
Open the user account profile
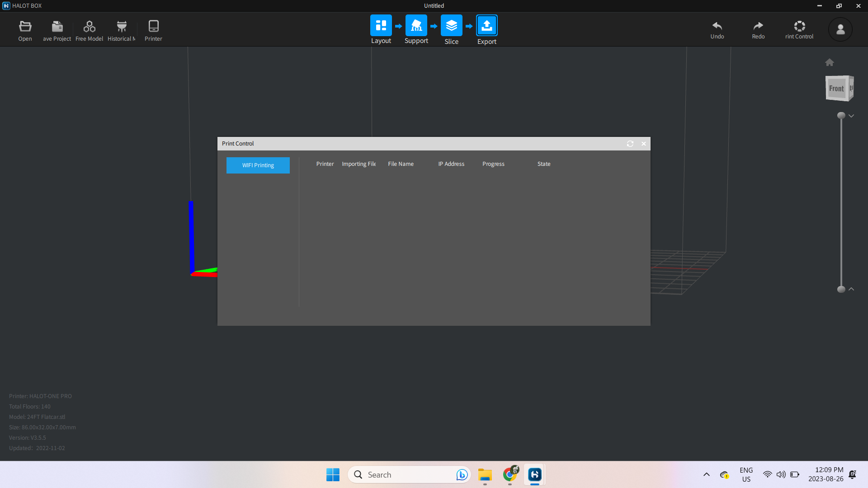click(x=840, y=29)
